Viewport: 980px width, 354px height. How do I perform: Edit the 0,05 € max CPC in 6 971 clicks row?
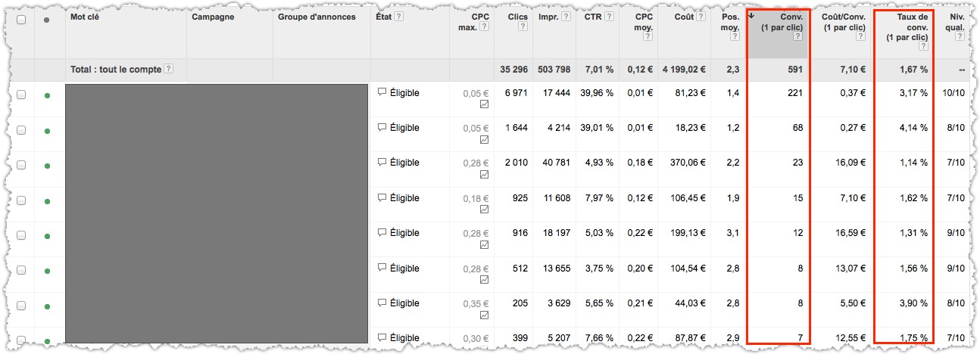click(x=476, y=93)
